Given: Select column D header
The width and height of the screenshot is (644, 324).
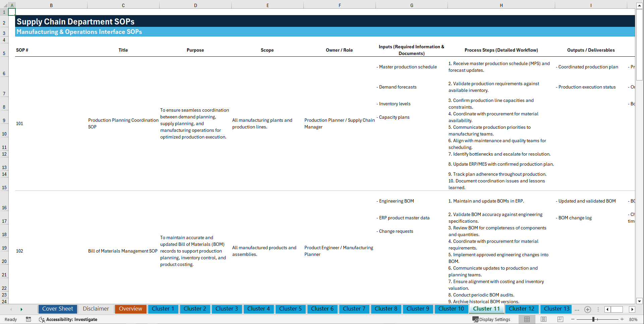Looking at the screenshot, I should pyautogui.click(x=195, y=5).
